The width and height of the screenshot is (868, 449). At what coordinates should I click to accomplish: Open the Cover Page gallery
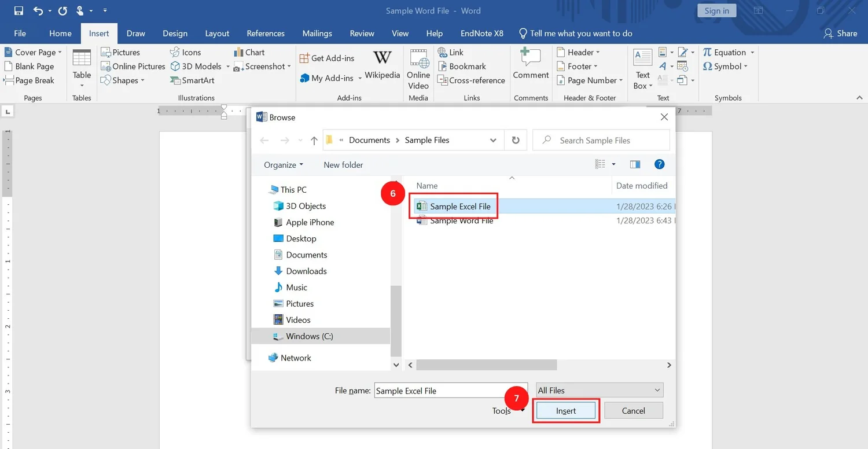[x=33, y=52]
